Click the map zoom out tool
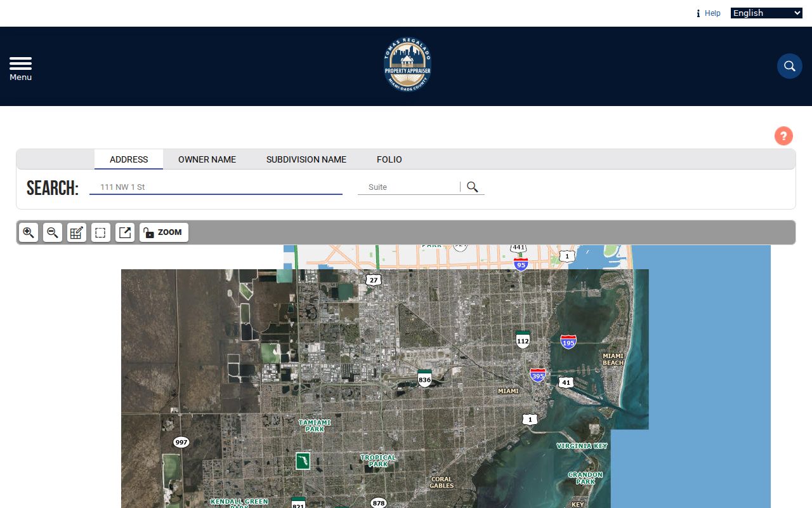812x508 pixels. [53, 232]
